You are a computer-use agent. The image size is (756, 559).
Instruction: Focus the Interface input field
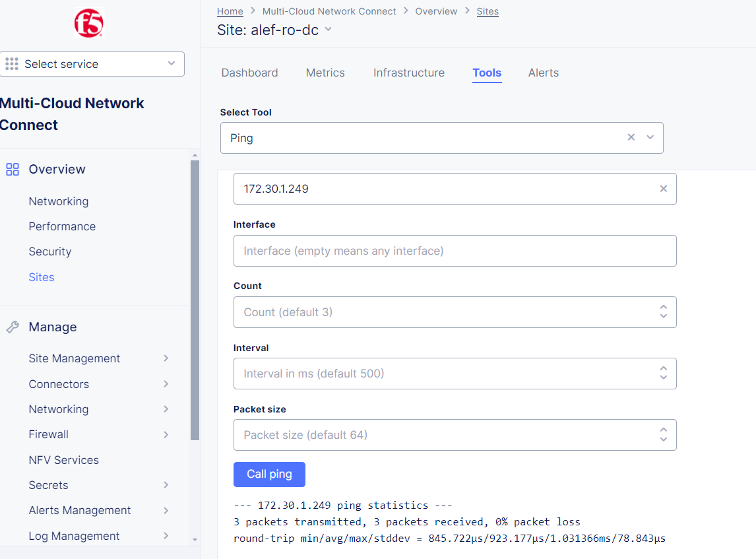coord(455,251)
